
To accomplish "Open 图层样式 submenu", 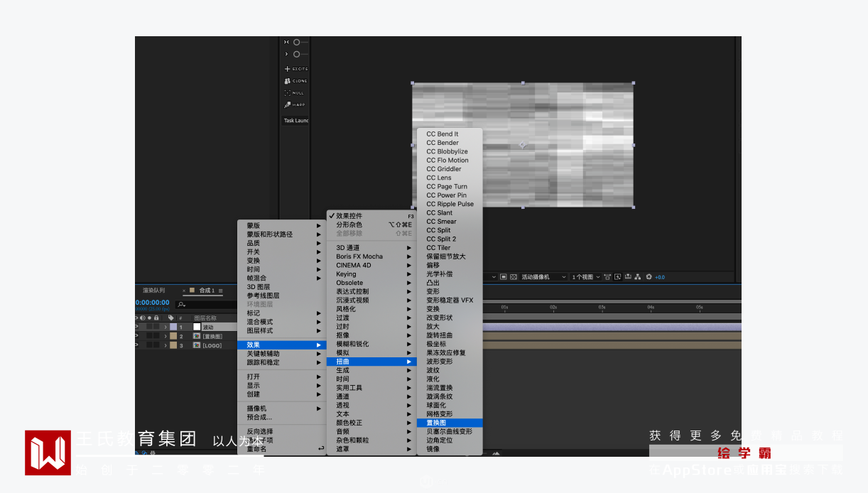I will click(x=282, y=330).
